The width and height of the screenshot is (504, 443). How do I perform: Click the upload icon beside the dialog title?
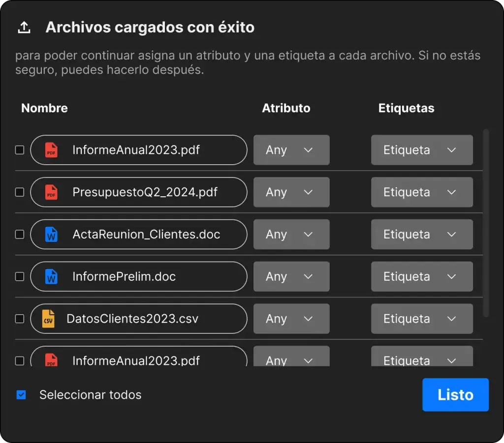point(24,28)
